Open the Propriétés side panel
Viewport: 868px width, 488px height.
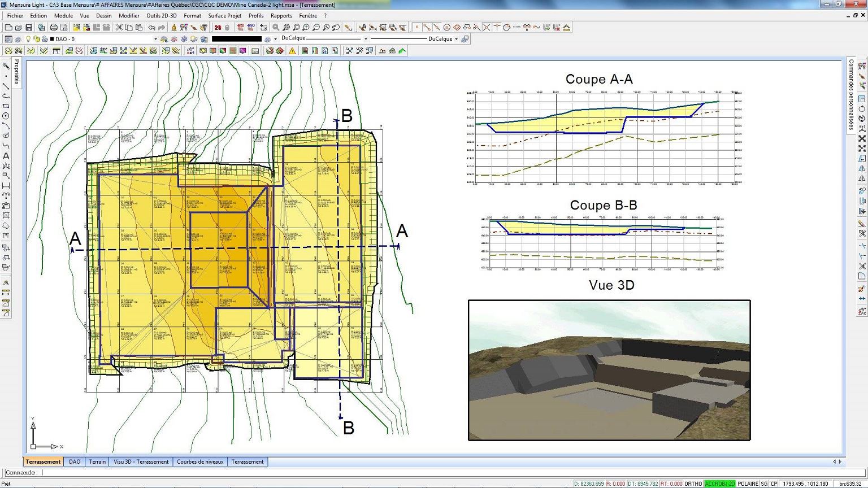pos(16,71)
